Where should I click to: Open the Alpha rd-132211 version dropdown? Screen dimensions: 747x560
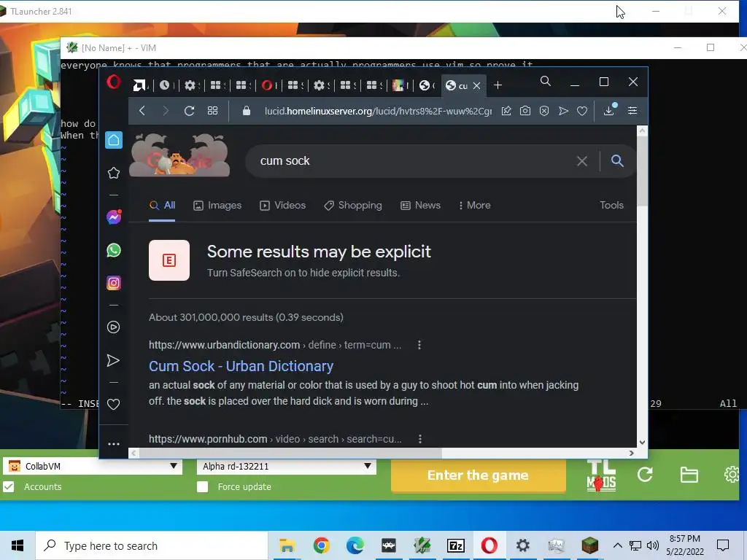click(x=286, y=466)
